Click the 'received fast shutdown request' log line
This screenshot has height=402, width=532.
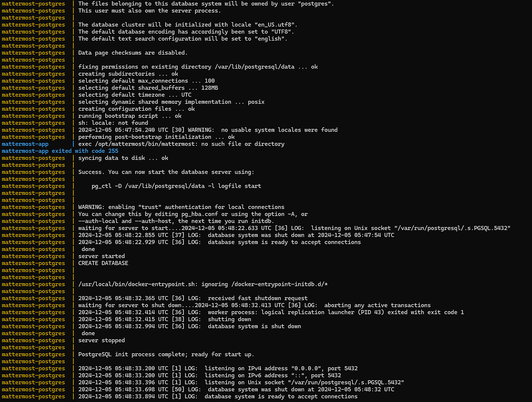tap(193, 298)
